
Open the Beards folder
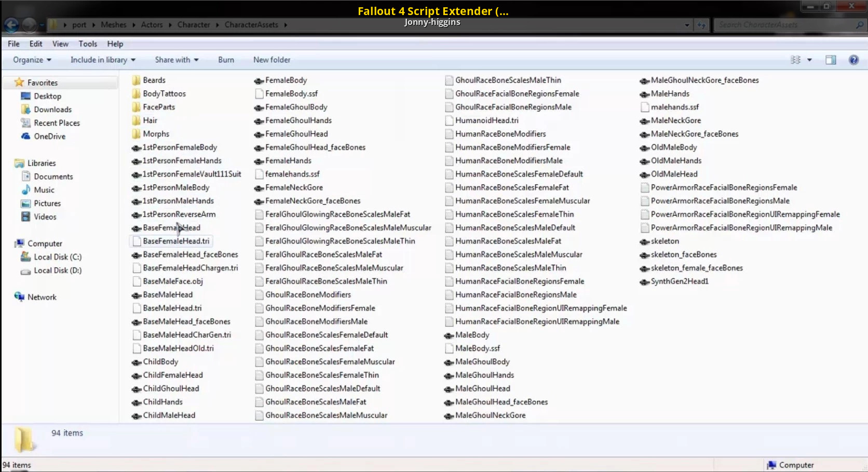point(154,80)
